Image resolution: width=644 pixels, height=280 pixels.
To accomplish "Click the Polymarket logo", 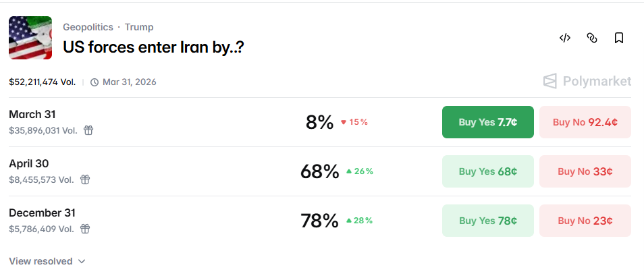I will (587, 82).
